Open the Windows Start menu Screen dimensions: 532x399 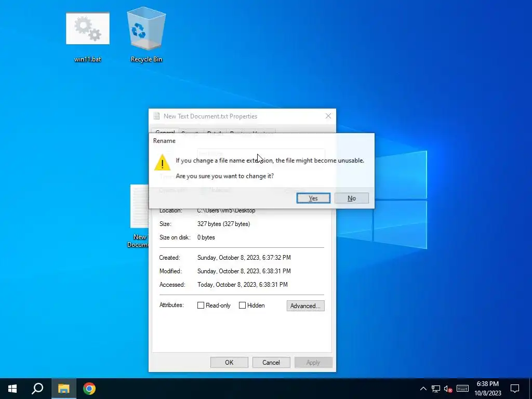[x=12, y=389]
